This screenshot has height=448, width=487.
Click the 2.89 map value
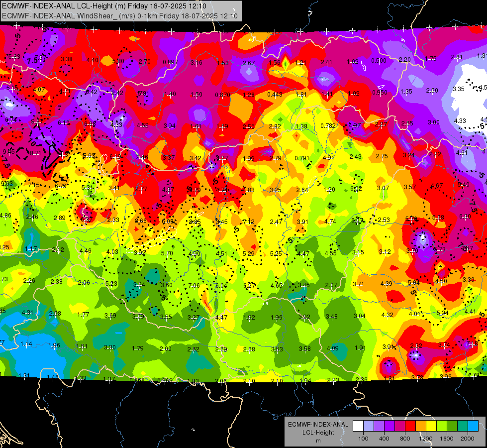pos(59,218)
